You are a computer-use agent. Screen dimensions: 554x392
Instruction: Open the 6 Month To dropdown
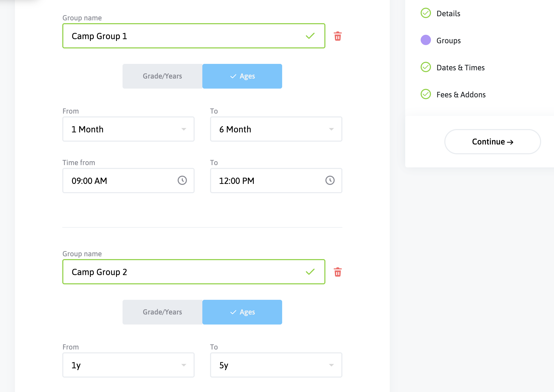coord(276,129)
